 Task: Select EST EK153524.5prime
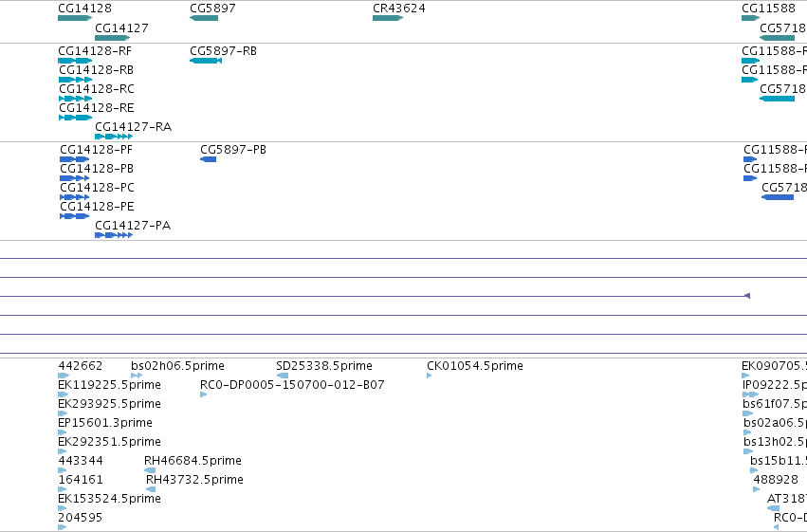(x=110, y=499)
